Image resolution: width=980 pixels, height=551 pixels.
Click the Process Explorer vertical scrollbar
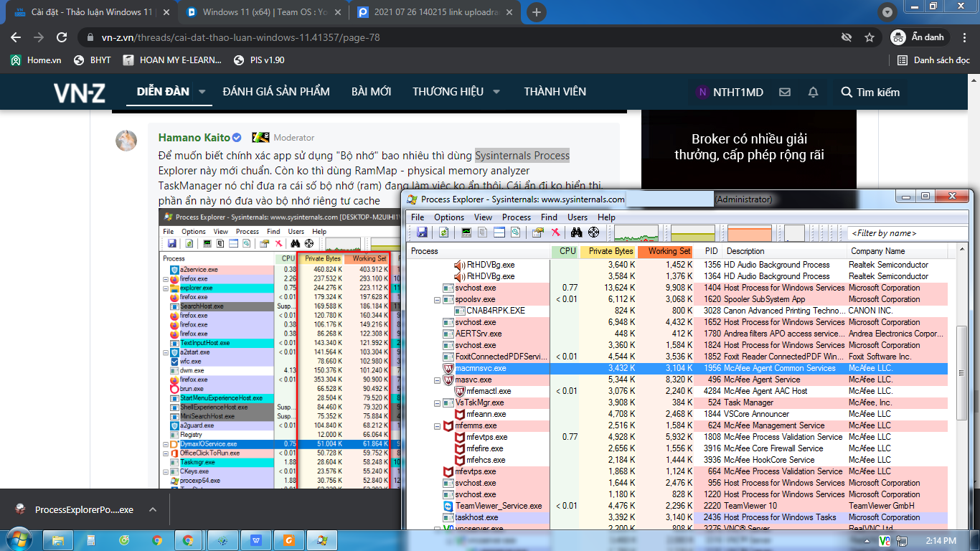[x=962, y=388]
